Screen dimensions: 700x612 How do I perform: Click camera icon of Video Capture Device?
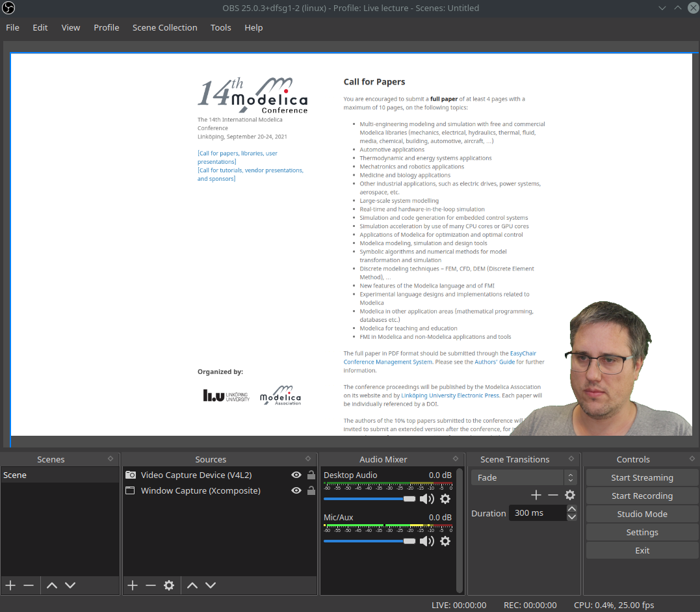point(131,475)
